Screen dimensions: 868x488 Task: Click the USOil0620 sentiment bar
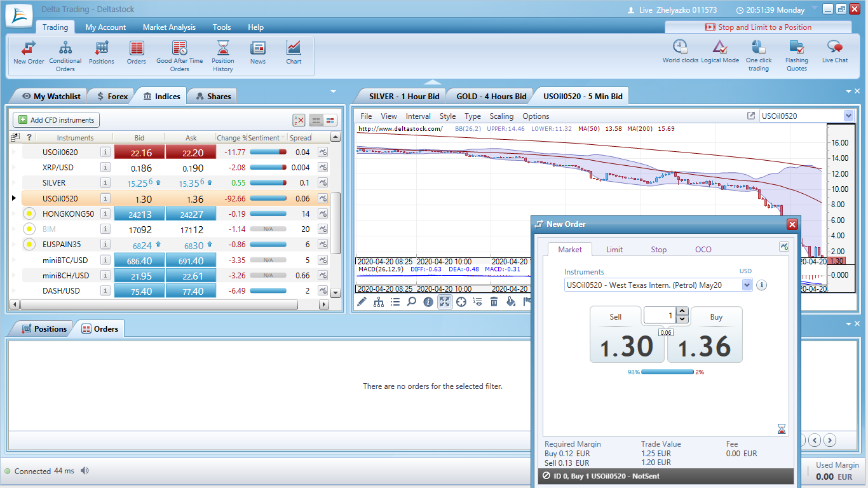(268, 152)
